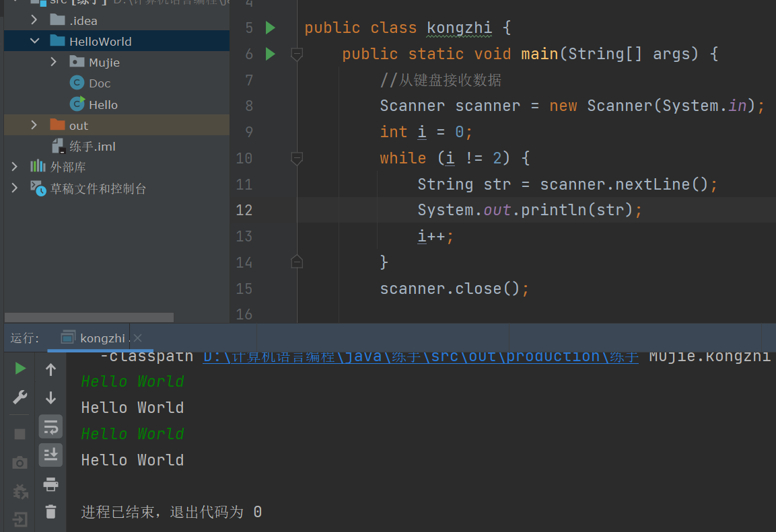Viewport: 776px width, 532px height.
Task: Open run configuration wrench settings
Action: point(20,397)
